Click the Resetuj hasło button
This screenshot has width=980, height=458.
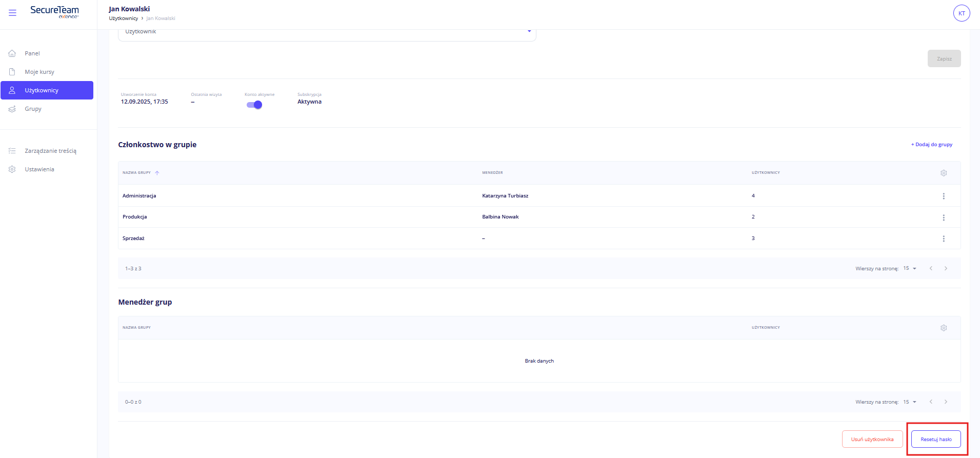tap(935, 440)
